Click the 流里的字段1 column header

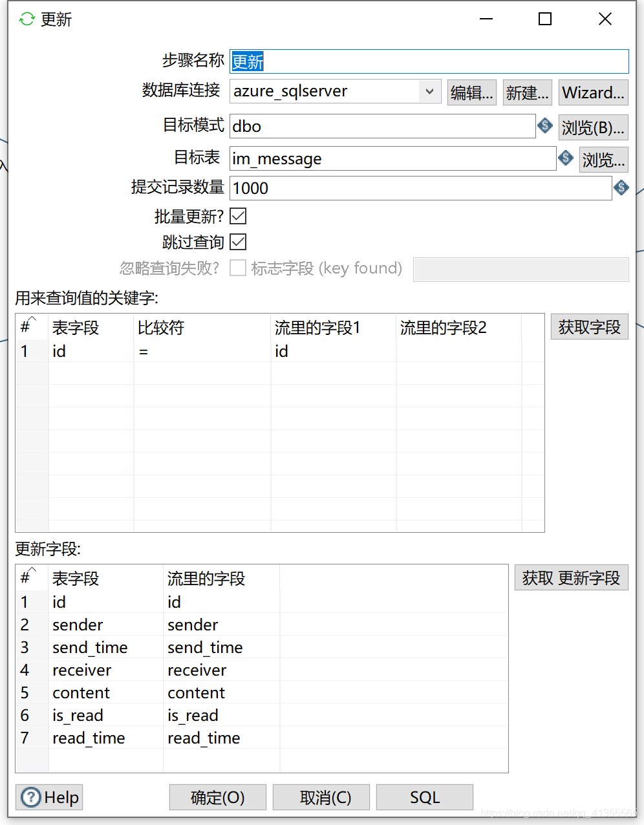coord(334,328)
